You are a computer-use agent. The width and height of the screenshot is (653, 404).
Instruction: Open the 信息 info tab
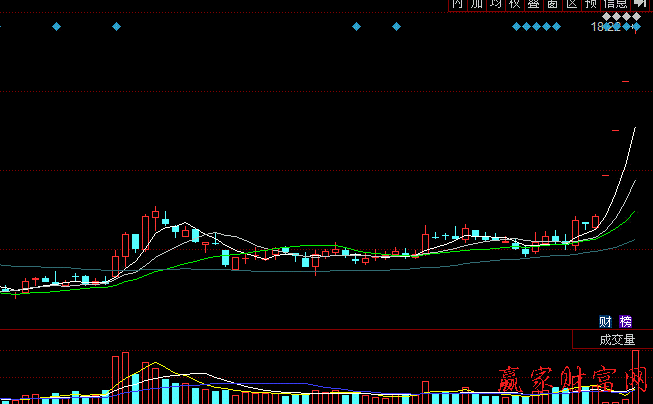click(615, 5)
